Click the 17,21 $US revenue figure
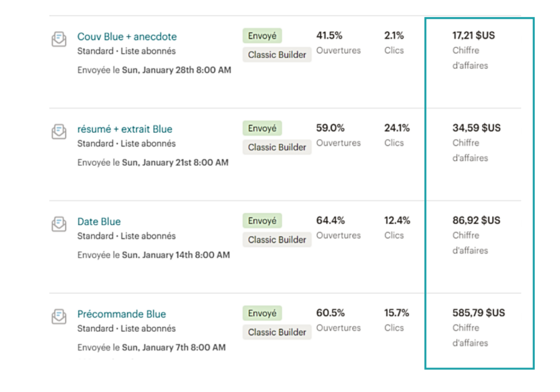The image size is (560, 392). click(474, 36)
